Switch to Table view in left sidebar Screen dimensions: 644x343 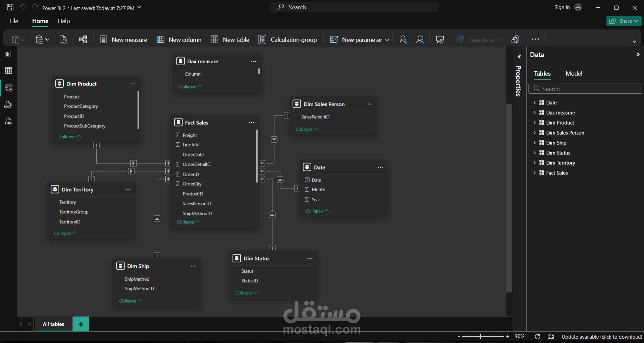[x=8, y=71]
